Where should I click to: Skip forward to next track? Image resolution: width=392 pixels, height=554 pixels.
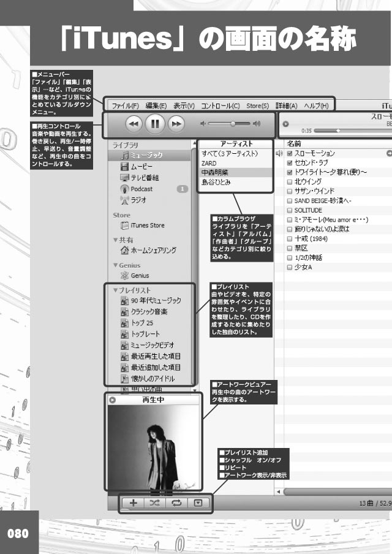[176, 124]
